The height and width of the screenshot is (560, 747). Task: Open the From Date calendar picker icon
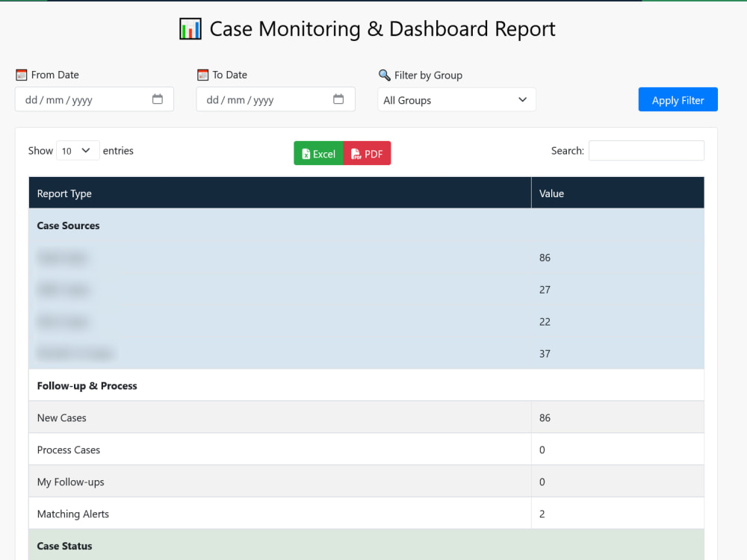[x=157, y=99]
